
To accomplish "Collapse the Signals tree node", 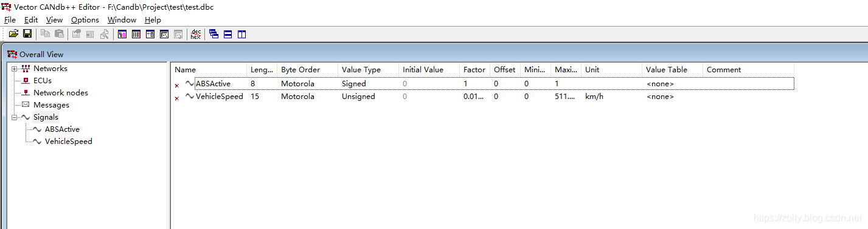I will (x=14, y=117).
